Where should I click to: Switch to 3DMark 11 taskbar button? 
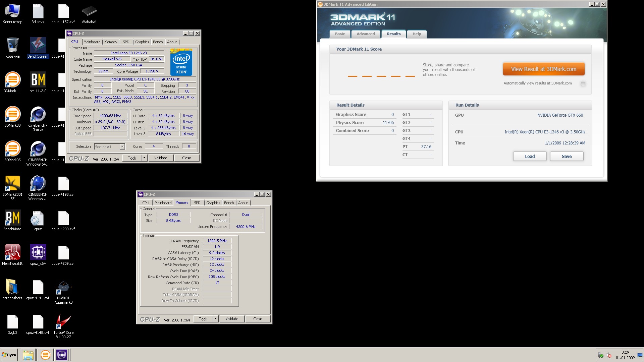point(45,355)
